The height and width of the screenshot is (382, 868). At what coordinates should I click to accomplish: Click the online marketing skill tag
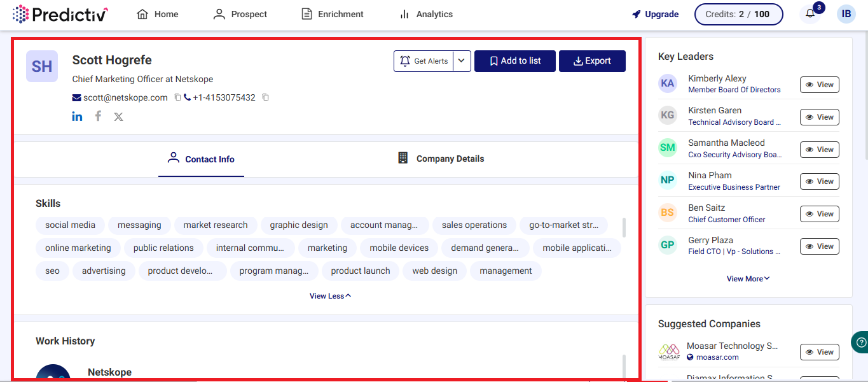[78, 248]
